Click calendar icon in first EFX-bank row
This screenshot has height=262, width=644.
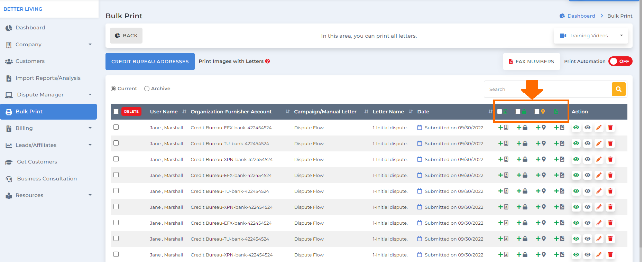pos(420,128)
